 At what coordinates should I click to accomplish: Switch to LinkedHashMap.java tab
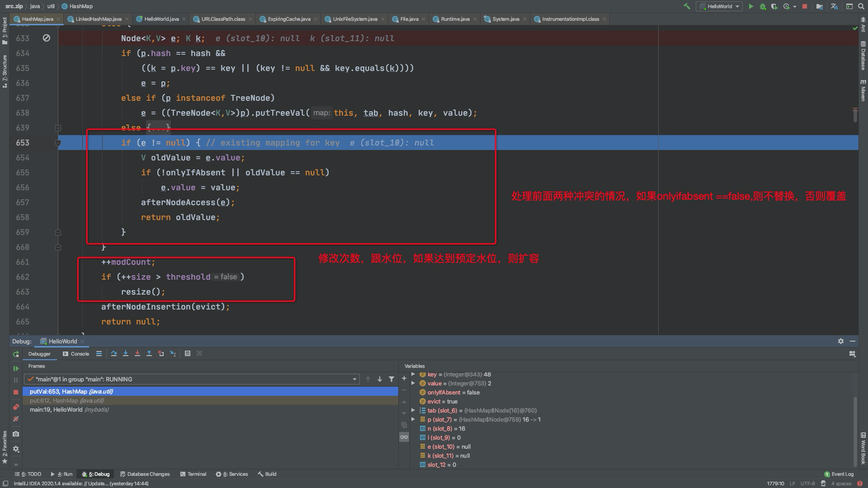pos(98,19)
